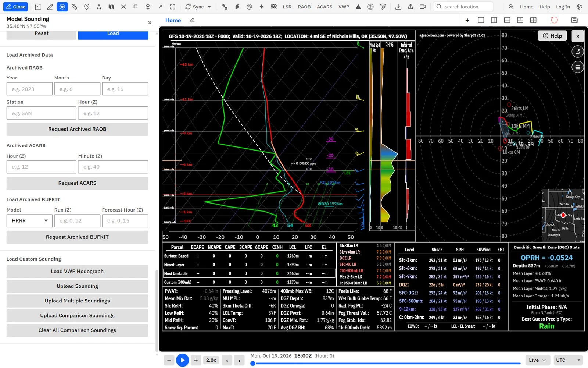The height and width of the screenshot is (368, 588).
Task: Open the folded map icon in toolbar
Action: 111,7
